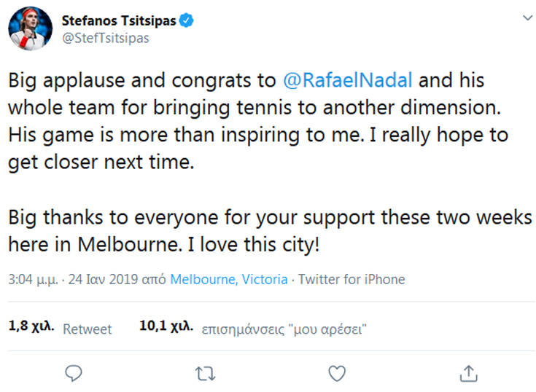Retweet this tweet using the arrows icon
The height and width of the screenshot is (392, 536).
click(x=205, y=374)
